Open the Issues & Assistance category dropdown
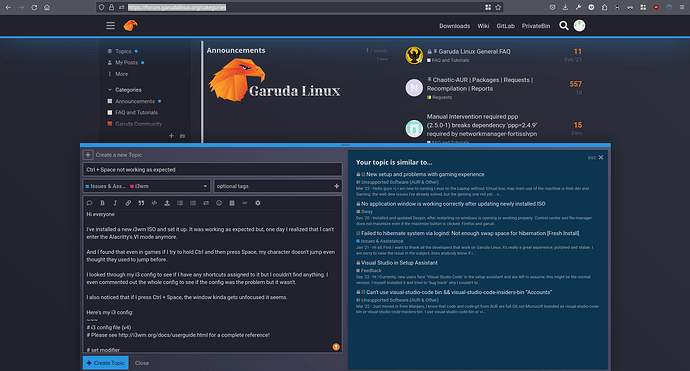690x371 pixels. pyautogui.click(x=147, y=186)
